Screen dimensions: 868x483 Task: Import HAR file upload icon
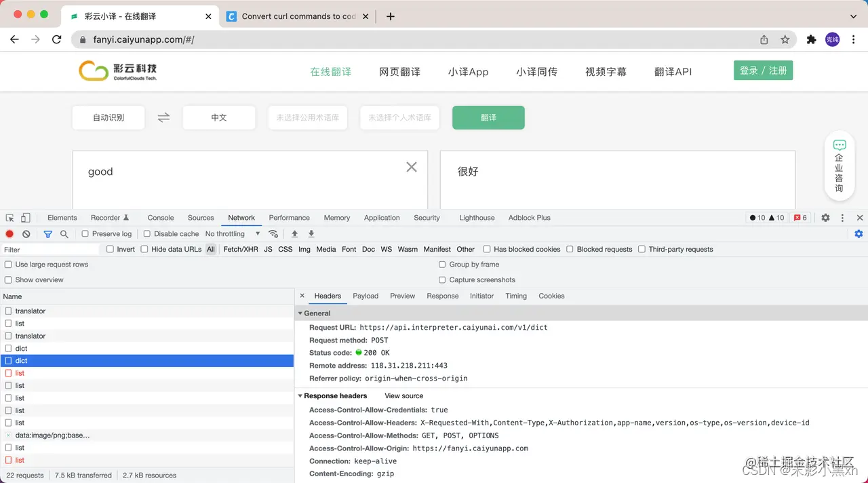point(294,234)
